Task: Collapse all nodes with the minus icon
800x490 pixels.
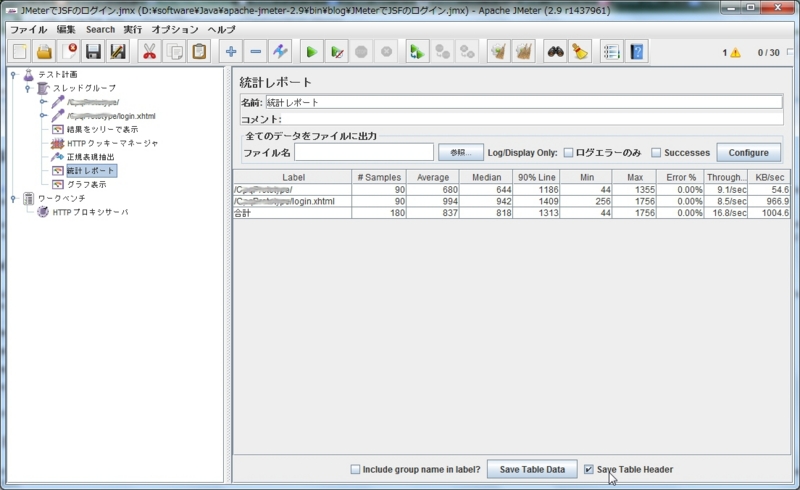Action: 256,52
